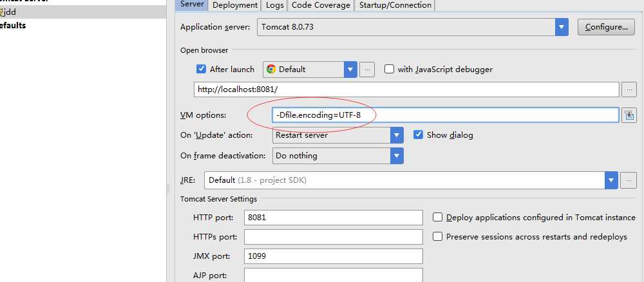Open the Logs tab

(x=274, y=5)
